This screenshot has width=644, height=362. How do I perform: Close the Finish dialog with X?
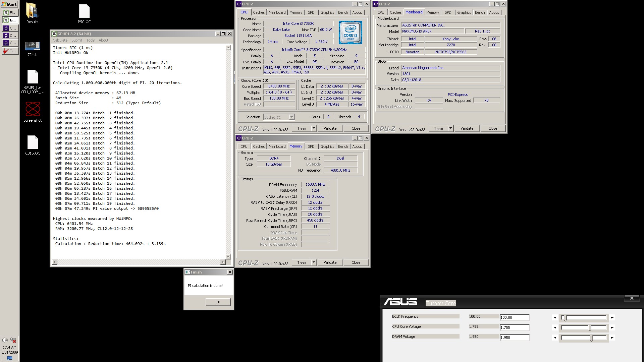(x=230, y=272)
